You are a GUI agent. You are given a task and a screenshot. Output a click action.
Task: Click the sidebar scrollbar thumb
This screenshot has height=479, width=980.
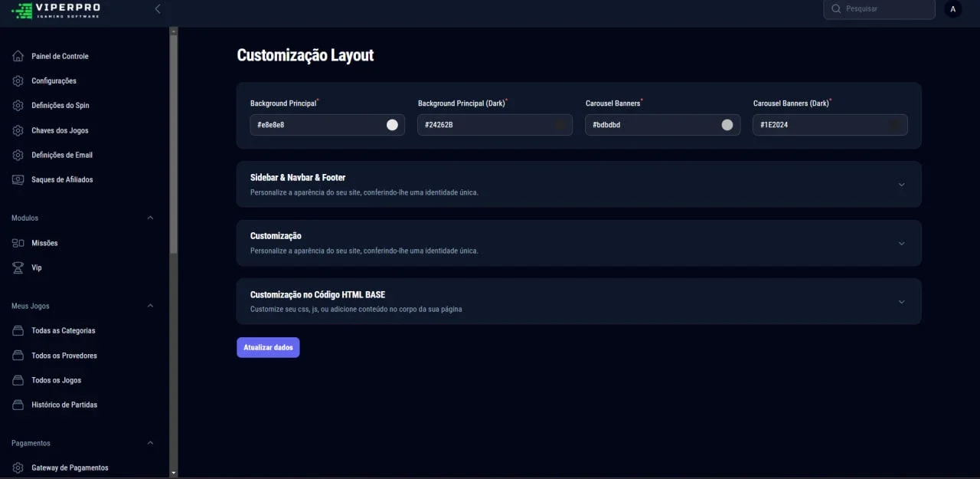(174, 144)
